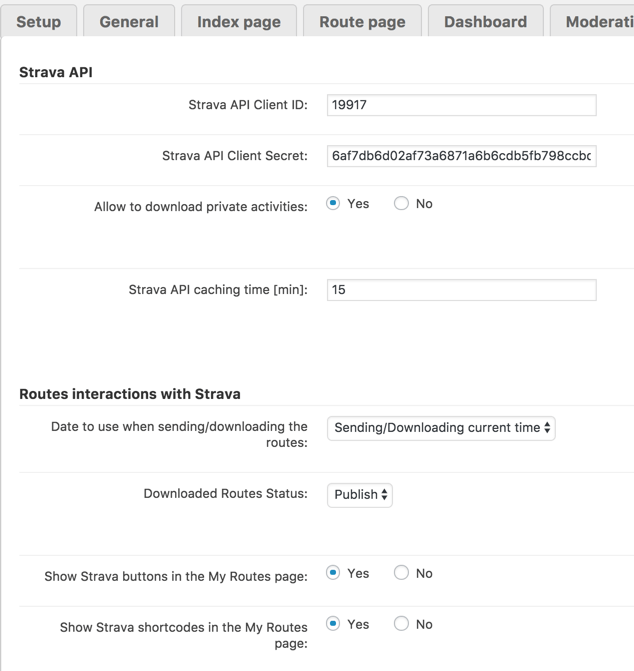
Task: Click the "Routes interactions with Strava" heading
Action: [130, 394]
